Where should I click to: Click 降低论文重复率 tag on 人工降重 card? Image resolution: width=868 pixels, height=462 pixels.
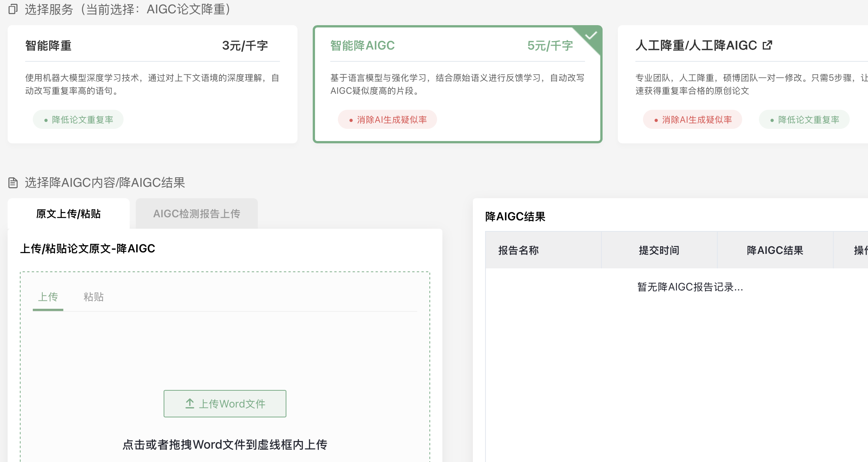pos(804,120)
